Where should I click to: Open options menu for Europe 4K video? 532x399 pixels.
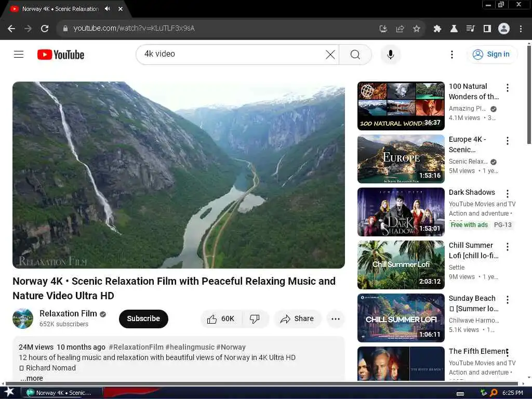pos(508,141)
